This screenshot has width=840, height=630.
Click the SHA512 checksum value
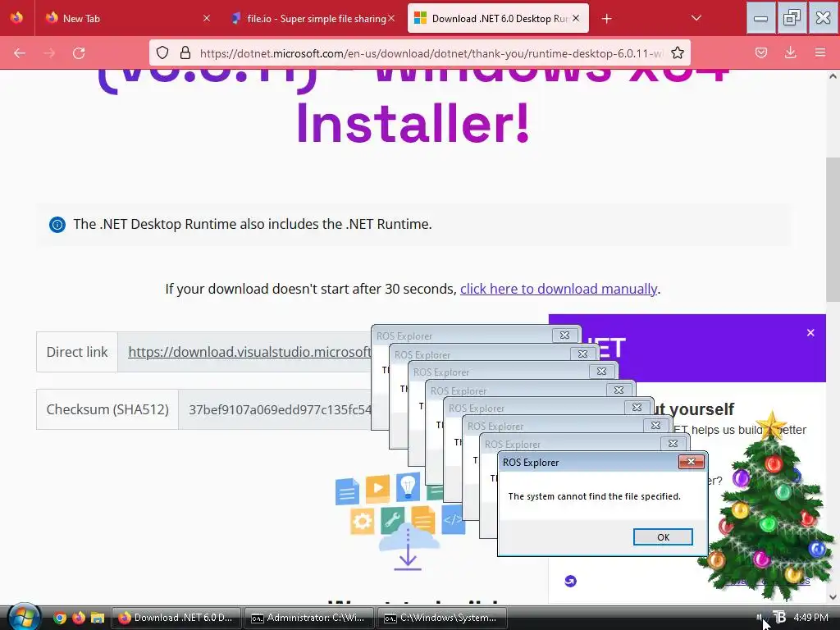(281, 410)
